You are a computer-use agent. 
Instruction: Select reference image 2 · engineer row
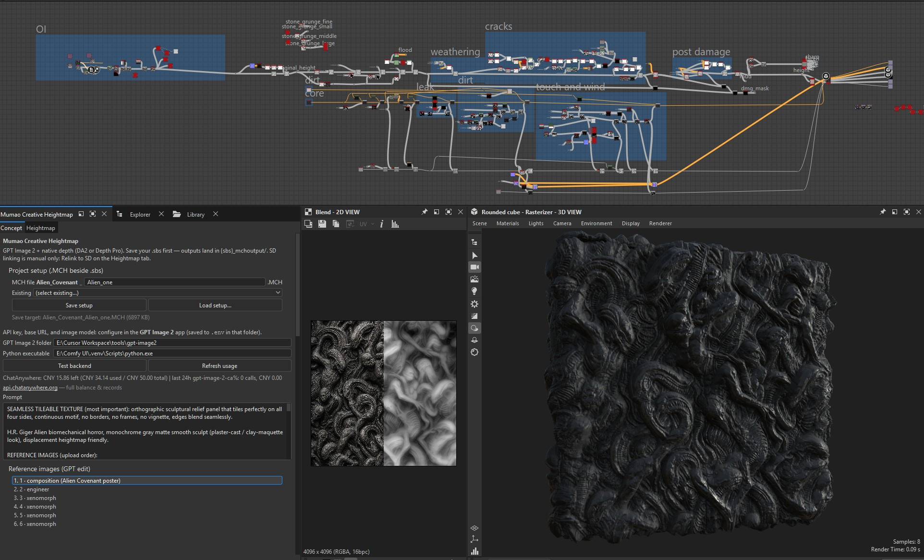pyautogui.click(x=147, y=489)
